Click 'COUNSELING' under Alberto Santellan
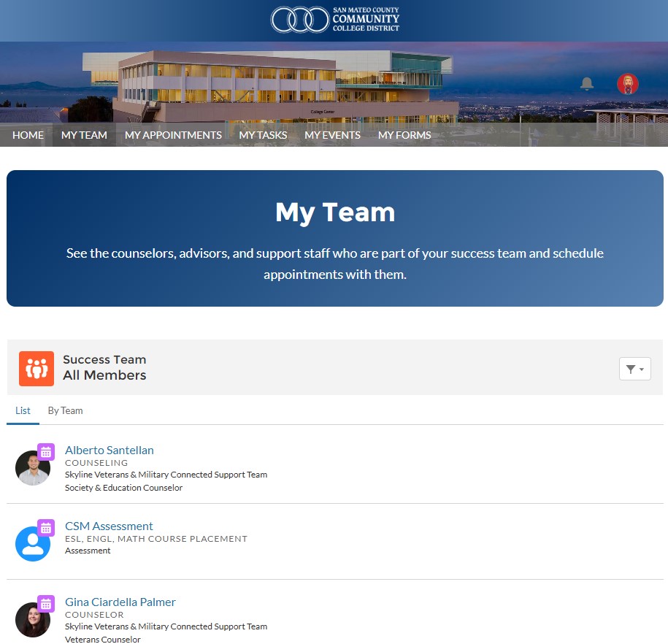 point(96,463)
